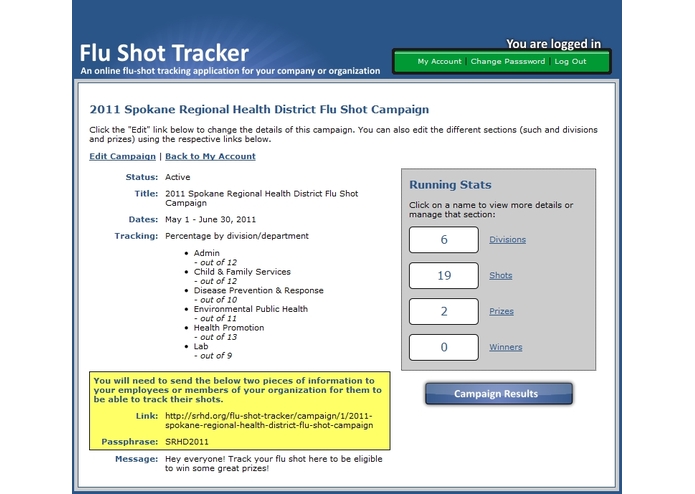This screenshot has width=695, height=494.
Task: Click 'out of 10' under Disease Prevention
Action: click(x=216, y=300)
